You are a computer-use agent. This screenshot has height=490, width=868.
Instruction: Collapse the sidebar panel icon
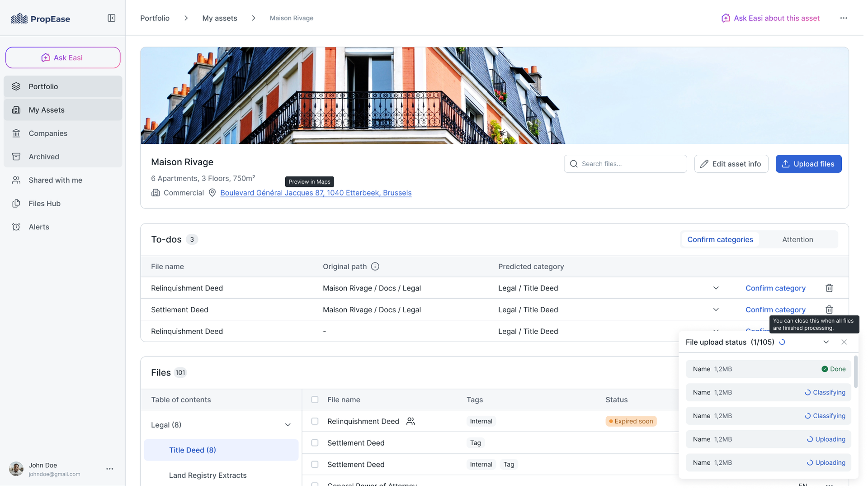click(x=111, y=18)
